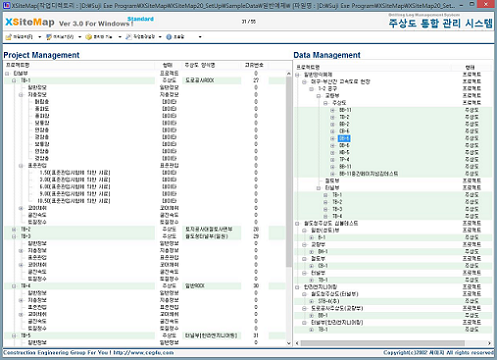The image size is (497, 360).
Task: Select the 철도청주상도(터널부) project row
Action: pos(335,294)
